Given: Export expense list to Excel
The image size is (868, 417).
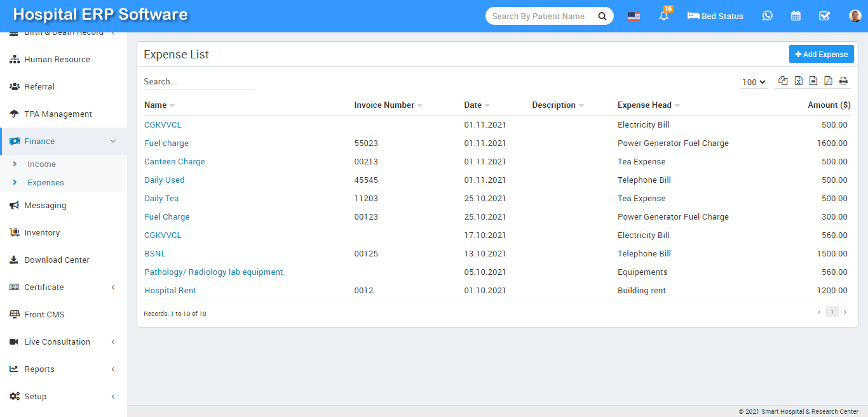Looking at the screenshot, I should [x=798, y=81].
